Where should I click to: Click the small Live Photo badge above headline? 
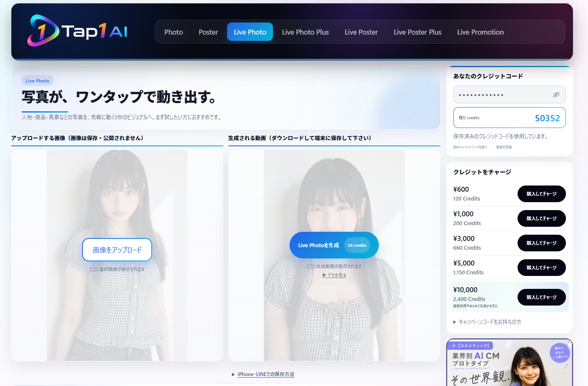pyautogui.click(x=38, y=81)
